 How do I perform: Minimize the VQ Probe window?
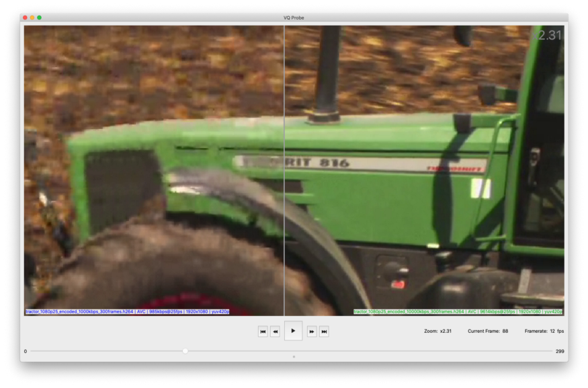tap(32, 17)
